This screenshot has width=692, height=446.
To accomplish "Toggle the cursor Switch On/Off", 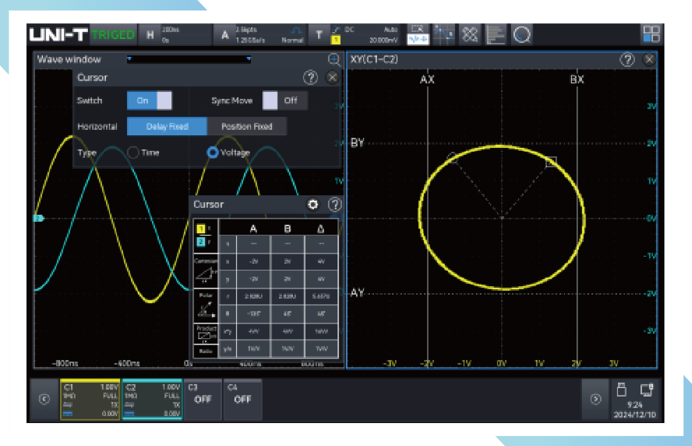I will (149, 101).
